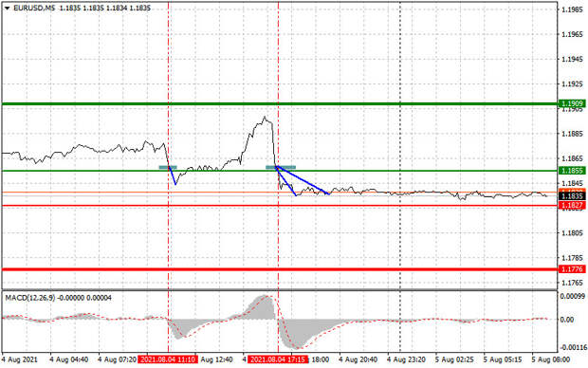Click the 1.1865 price scale value
The height and width of the screenshot is (368, 588).
click(572, 158)
